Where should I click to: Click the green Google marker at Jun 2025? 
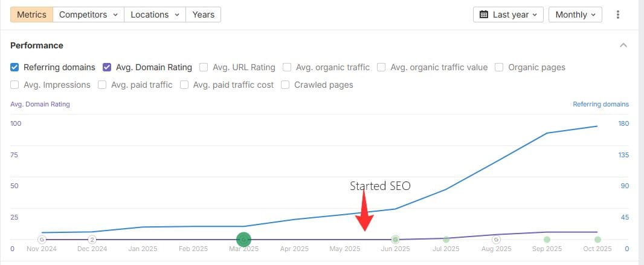[x=395, y=240]
